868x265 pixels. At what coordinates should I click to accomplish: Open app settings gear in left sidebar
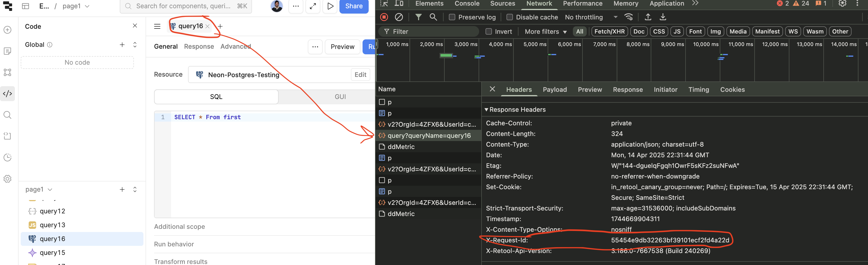pos(7,179)
